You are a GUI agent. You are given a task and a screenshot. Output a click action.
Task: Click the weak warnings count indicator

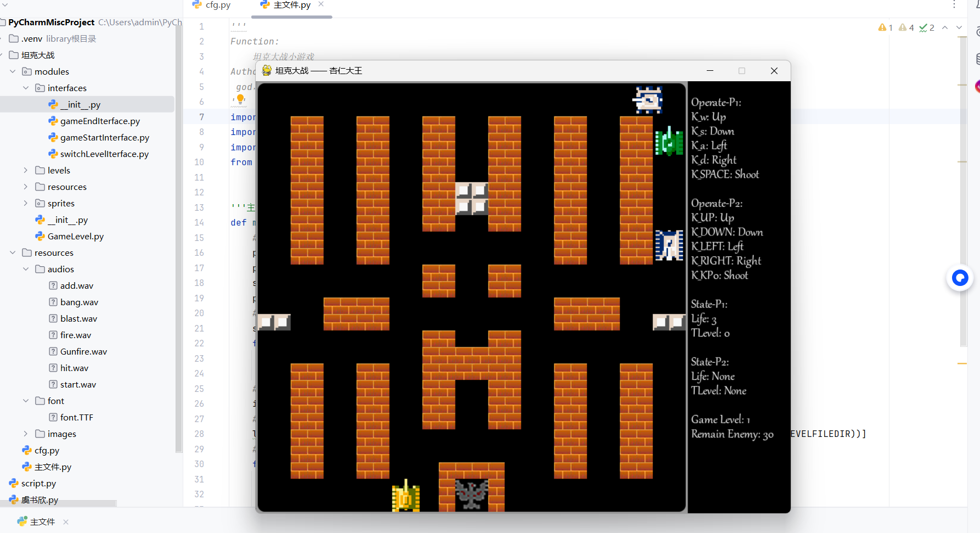[906, 27]
